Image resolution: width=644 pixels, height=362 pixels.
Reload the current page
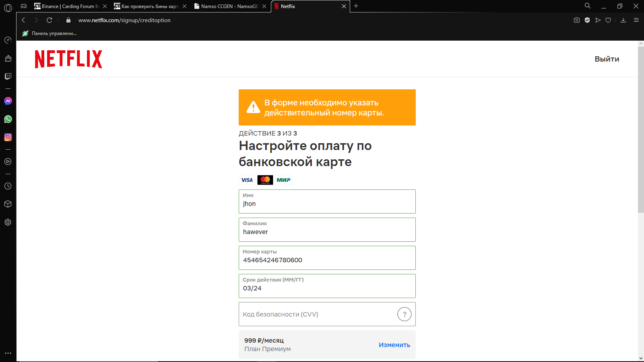[50, 20]
